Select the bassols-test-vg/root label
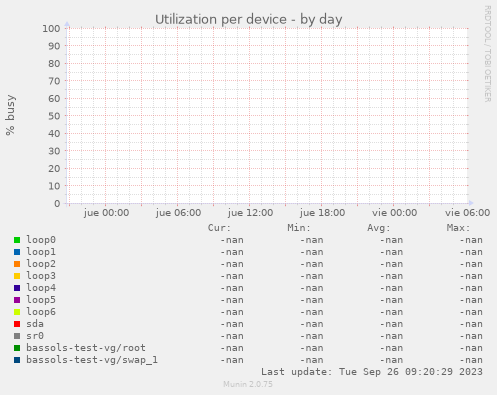Image resolution: width=497 pixels, height=395 pixels. 86,348
